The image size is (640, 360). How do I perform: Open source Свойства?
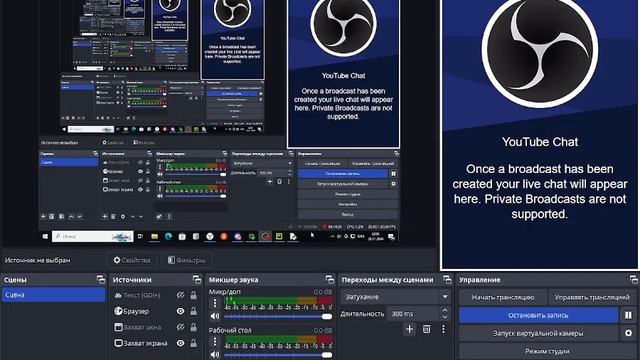(x=132, y=260)
